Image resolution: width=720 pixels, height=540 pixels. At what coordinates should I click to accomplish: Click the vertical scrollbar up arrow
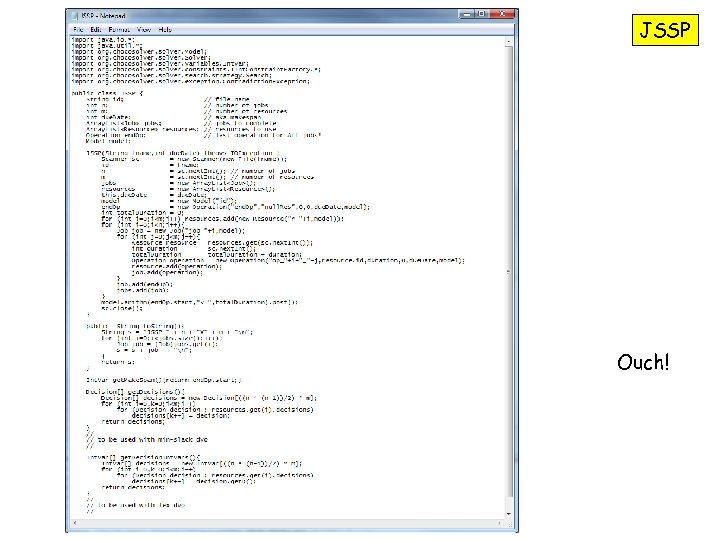coord(508,41)
